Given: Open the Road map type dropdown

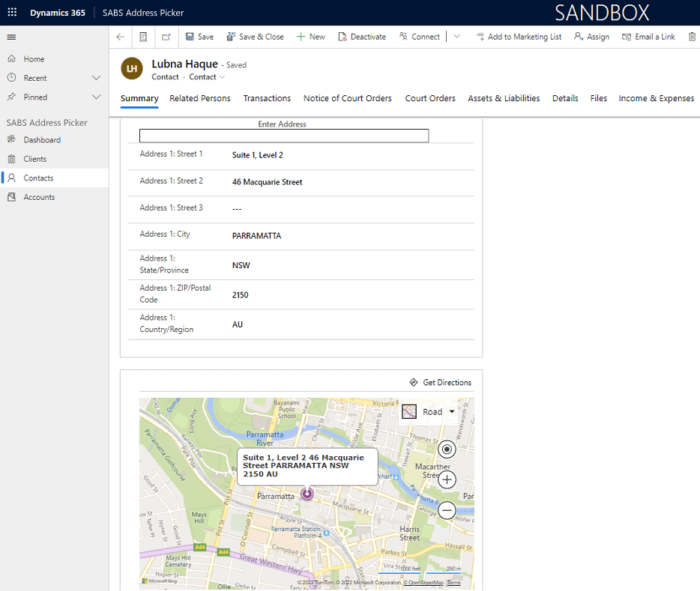Looking at the screenshot, I should point(429,412).
